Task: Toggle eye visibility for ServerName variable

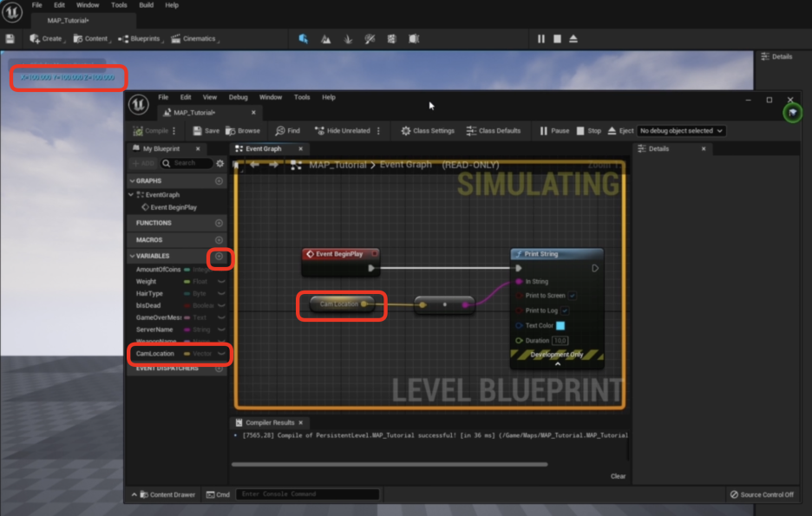Action: point(221,330)
